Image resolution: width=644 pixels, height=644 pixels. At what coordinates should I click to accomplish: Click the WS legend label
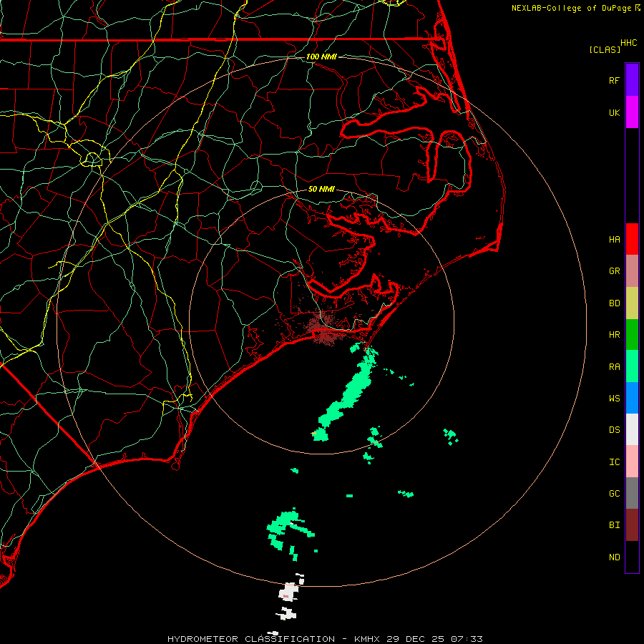point(614,398)
